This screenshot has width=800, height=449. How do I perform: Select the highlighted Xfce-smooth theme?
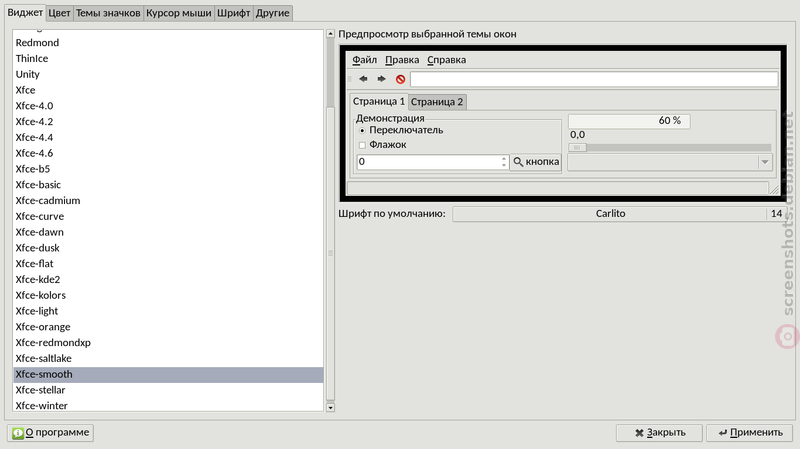point(168,375)
